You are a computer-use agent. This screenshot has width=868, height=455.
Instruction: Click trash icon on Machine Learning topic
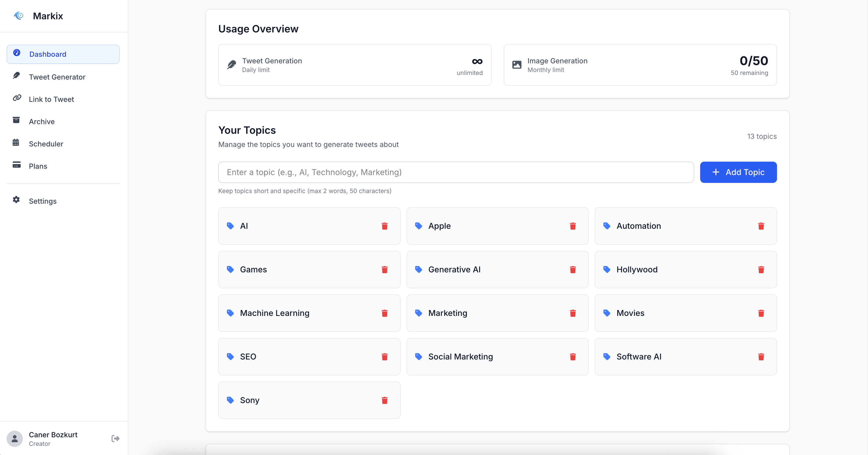(385, 313)
